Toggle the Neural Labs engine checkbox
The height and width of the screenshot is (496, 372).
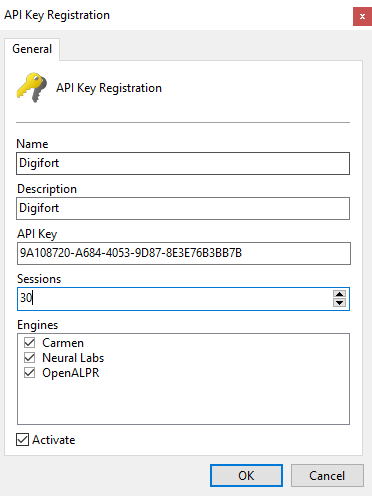[x=30, y=358]
